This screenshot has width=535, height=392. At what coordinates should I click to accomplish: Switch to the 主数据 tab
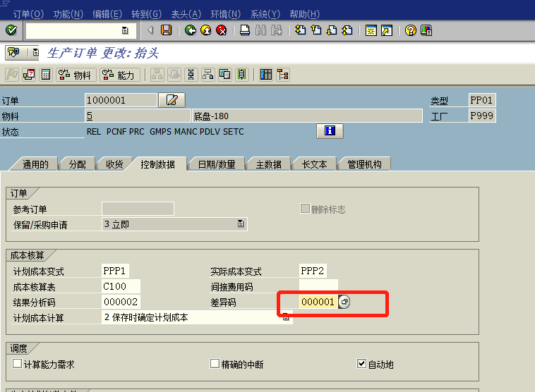[268, 164]
